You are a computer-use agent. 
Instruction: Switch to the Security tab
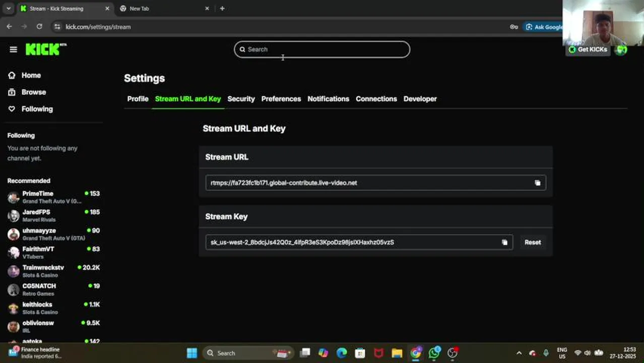coord(241,99)
